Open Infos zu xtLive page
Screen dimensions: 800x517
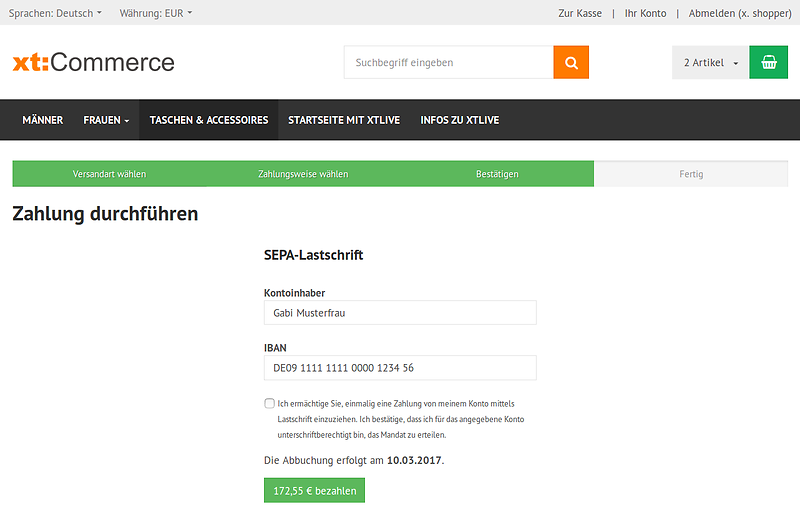pyautogui.click(x=459, y=120)
